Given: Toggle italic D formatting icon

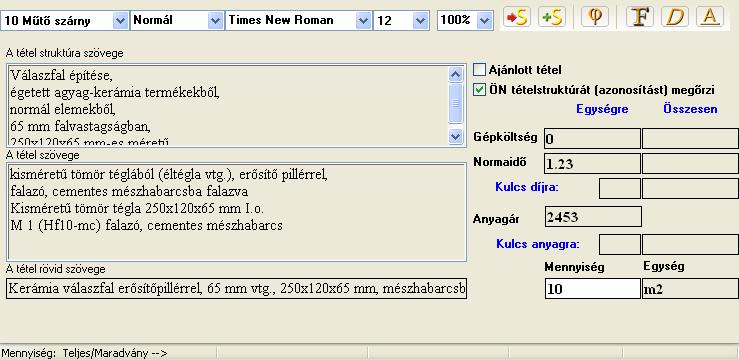Looking at the screenshot, I should (674, 17).
